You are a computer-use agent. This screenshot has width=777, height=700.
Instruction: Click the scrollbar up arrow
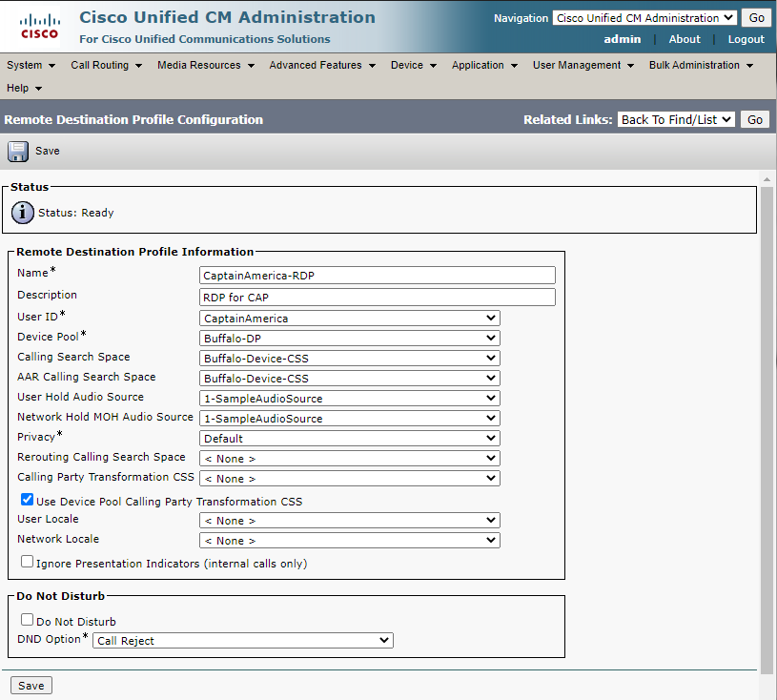[767, 179]
